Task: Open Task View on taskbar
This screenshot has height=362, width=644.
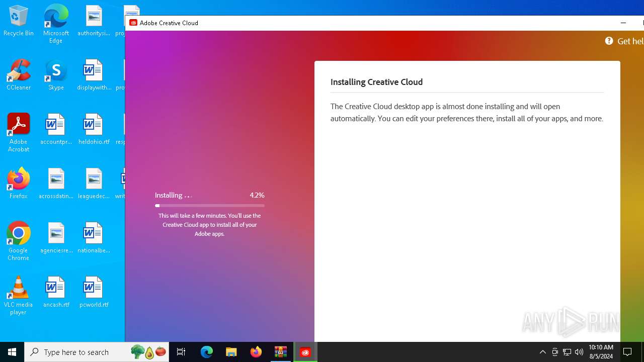Action: [181, 352]
